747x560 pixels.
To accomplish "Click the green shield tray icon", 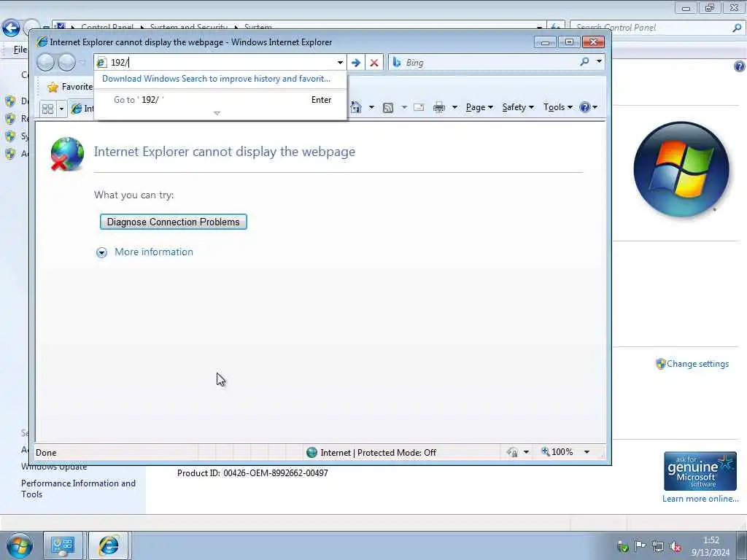I will [623, 547].
